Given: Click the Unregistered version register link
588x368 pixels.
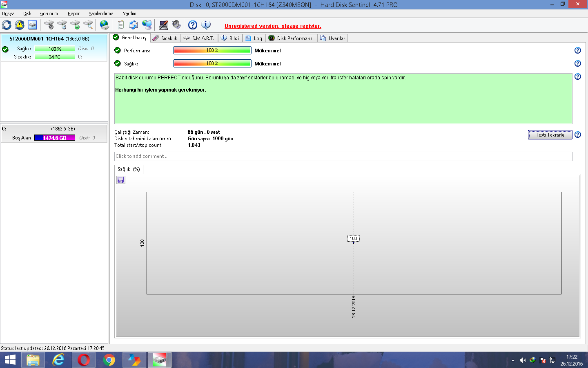Looking at the screenshot, I should pos(273,26).
